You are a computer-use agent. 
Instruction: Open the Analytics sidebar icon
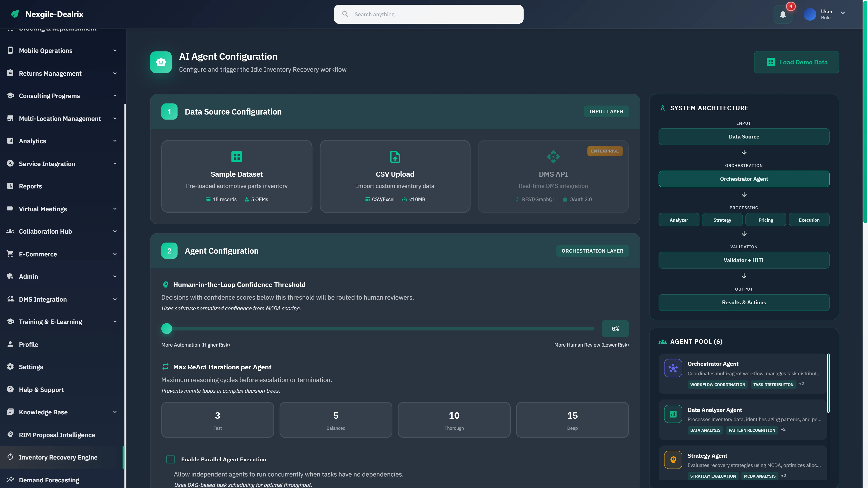(10, 141)
